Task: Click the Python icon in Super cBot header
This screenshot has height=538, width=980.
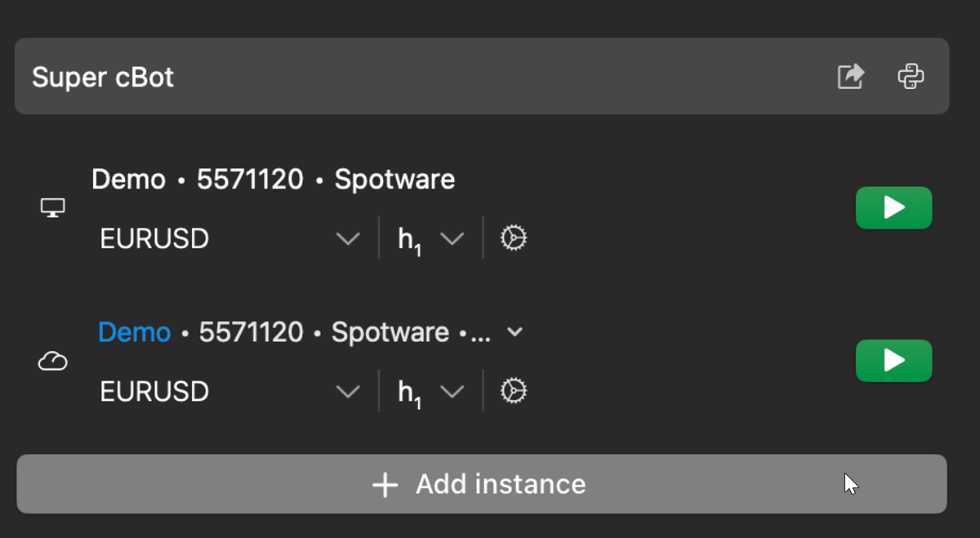Action: 911,77
